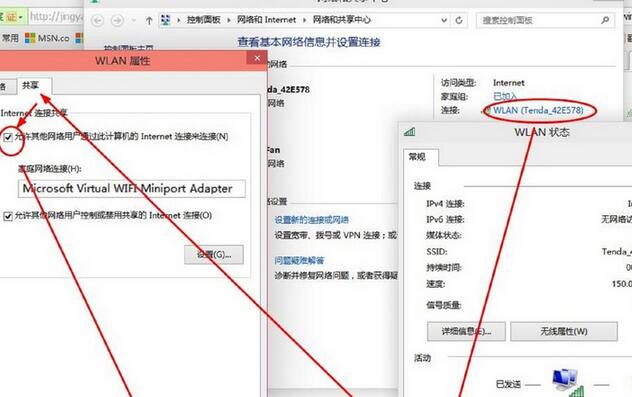
Task: Open 设置新的连接或网络 link
Action: 312,220
